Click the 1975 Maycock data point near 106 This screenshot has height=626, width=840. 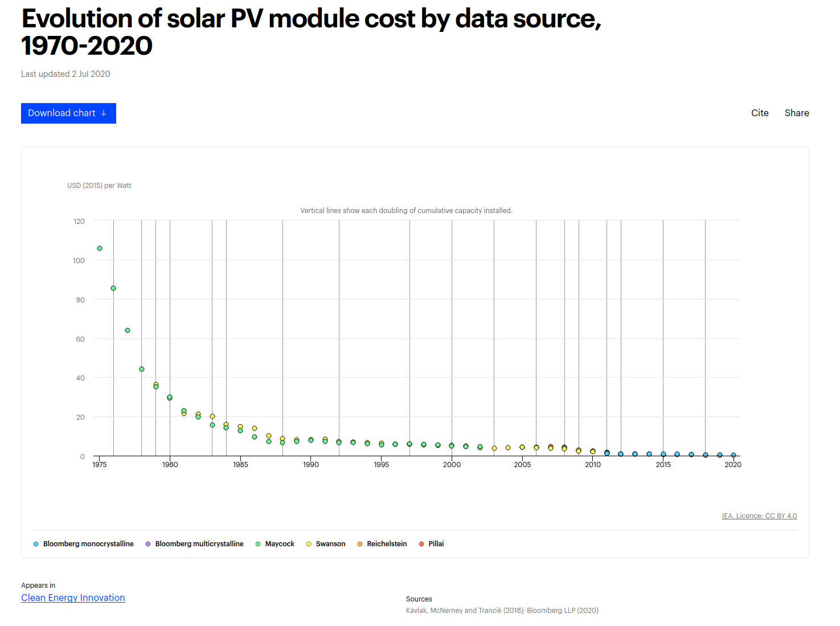tap(100, 248)
